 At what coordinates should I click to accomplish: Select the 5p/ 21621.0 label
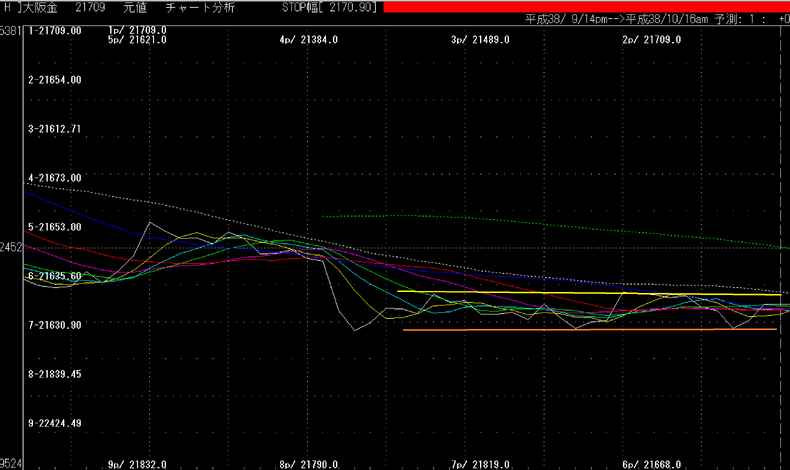137,39
